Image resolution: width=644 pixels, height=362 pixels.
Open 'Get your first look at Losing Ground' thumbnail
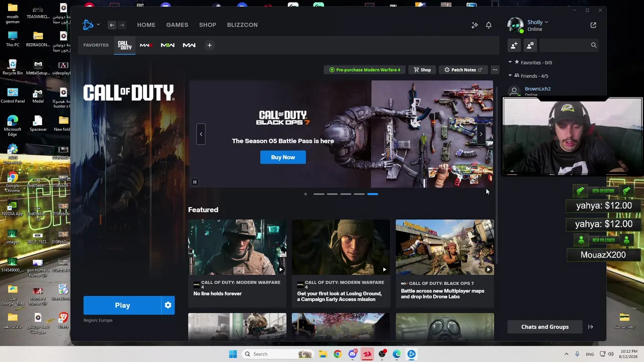[x=341, y=247]
